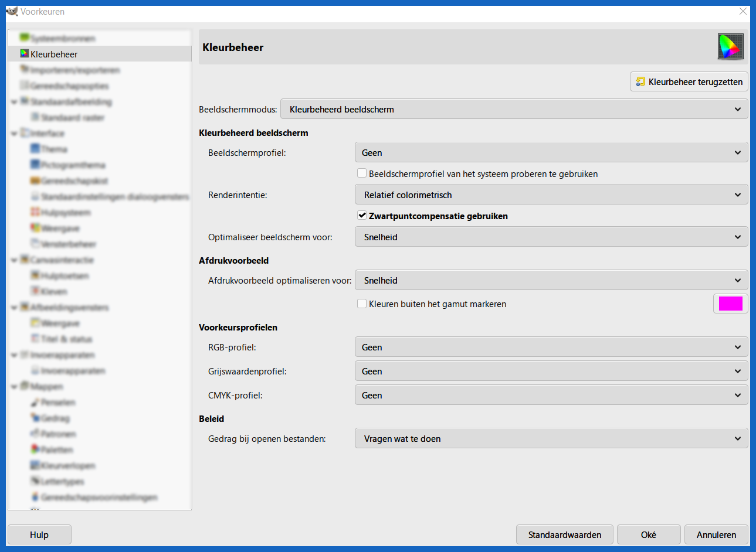This screenshot has width=756, height=552.
Task: Open the Beeldschermmodus dropdown
Action: (x=514, y=109)
